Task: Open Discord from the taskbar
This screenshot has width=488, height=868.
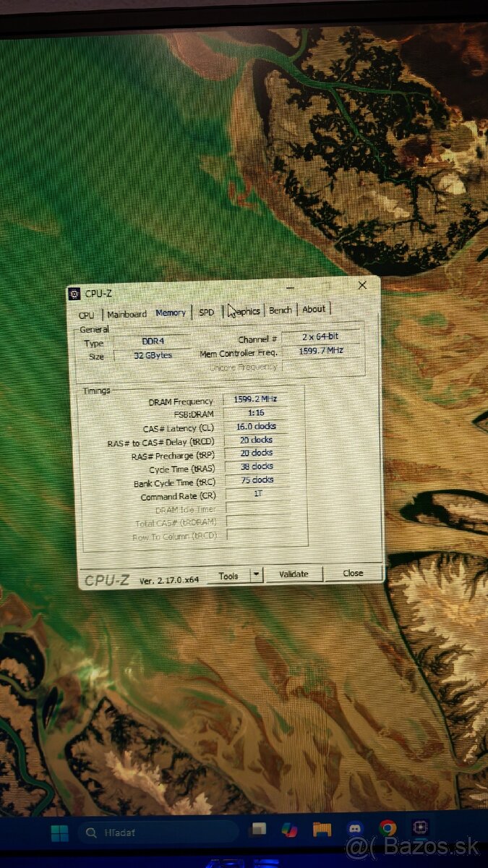Action: tap(355, 827)
